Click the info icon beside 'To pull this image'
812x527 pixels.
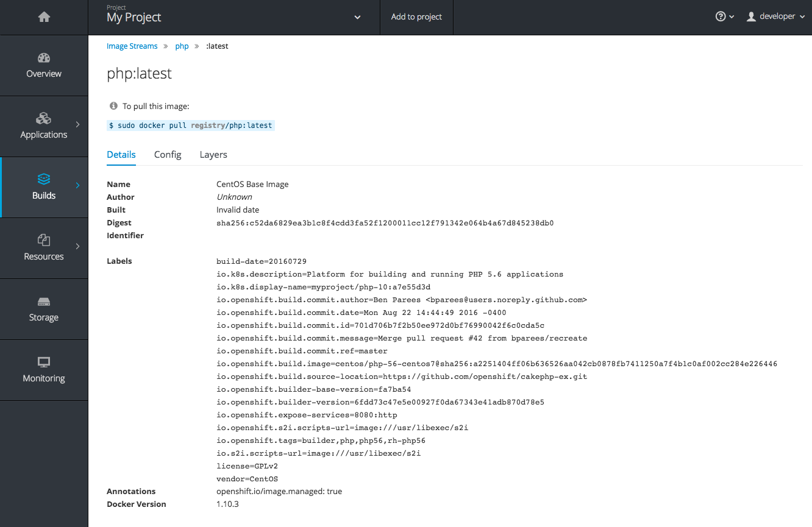click(x=113, y=105)
